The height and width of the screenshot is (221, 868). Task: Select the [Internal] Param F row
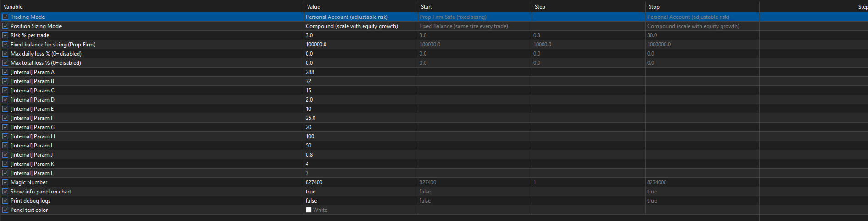click(x=32, y=118)
